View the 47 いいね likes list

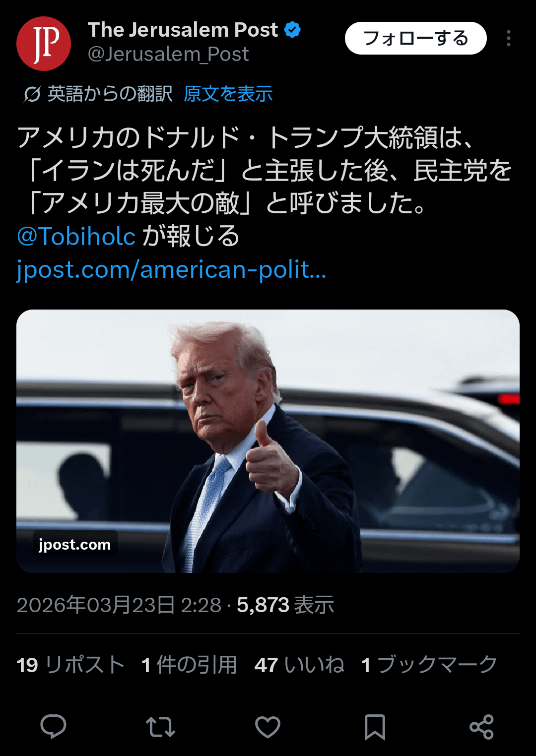pos(299,665)
